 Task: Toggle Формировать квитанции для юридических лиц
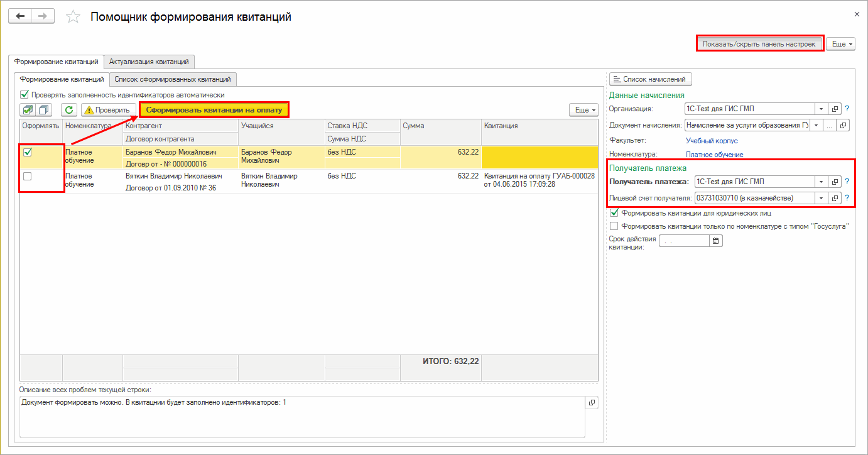(614, 213)
